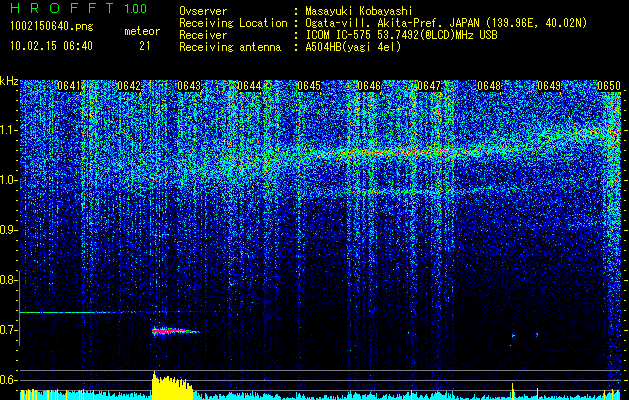Click the Receiver label
The height and width of the screenshot is (400, 629).
(203, 35)
